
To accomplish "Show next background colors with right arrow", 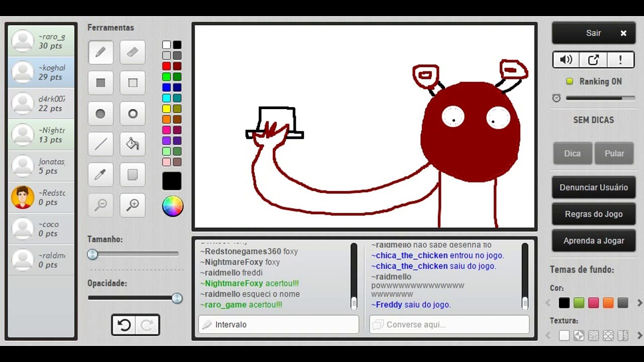I will (639, 303).
